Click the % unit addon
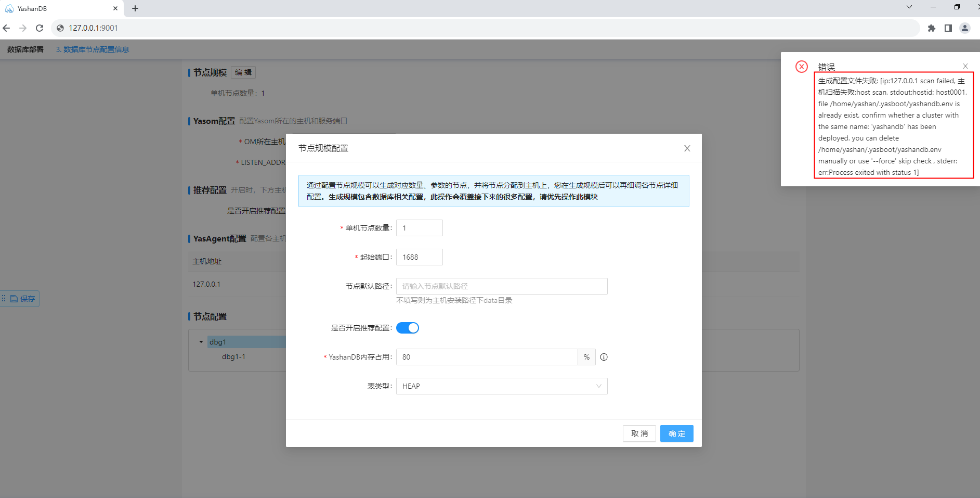Screen dimensions: 980x498 click(587, 357)
